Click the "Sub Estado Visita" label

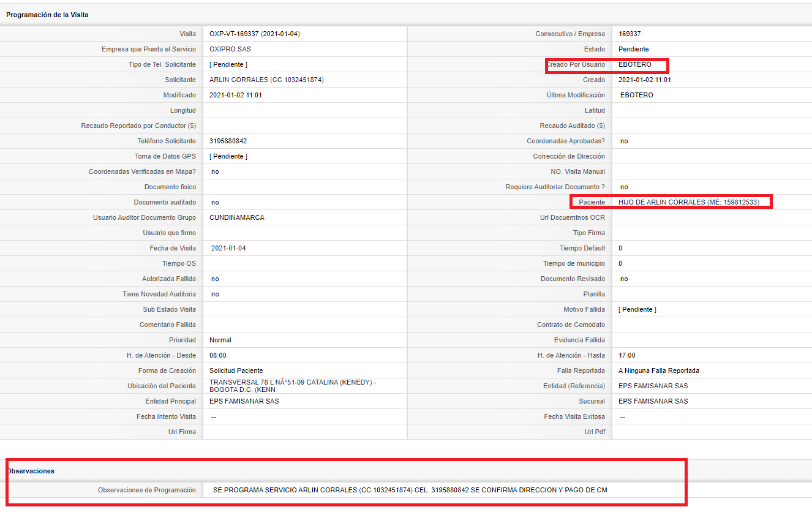coord(170,309)
